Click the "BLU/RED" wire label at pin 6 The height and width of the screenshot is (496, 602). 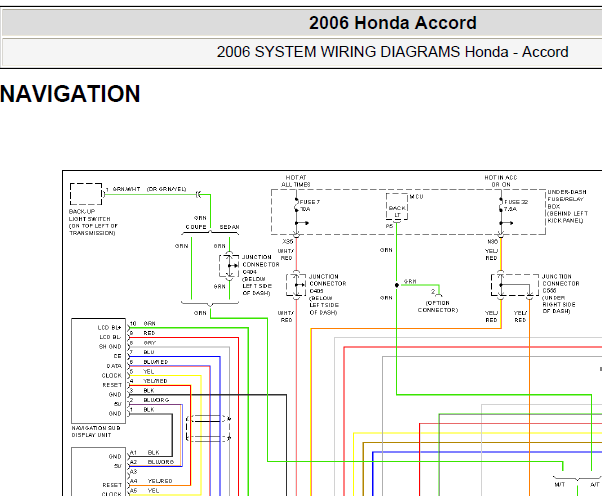pyautogui.click(x=155, y=362)
